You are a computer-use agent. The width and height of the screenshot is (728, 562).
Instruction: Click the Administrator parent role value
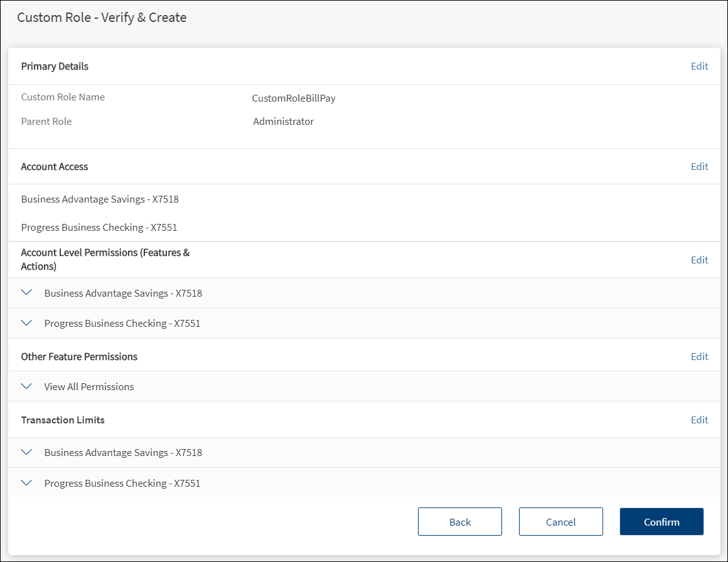pyautogui.click(x=283, y=122)
